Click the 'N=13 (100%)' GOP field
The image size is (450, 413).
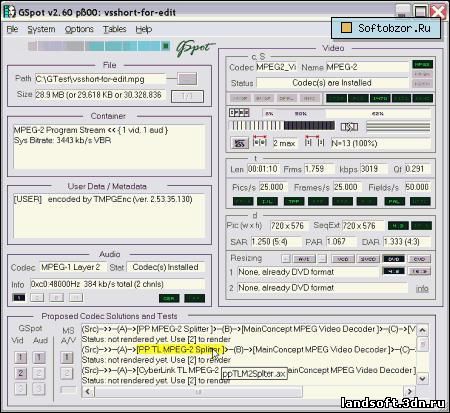click(x=381, y=143)
